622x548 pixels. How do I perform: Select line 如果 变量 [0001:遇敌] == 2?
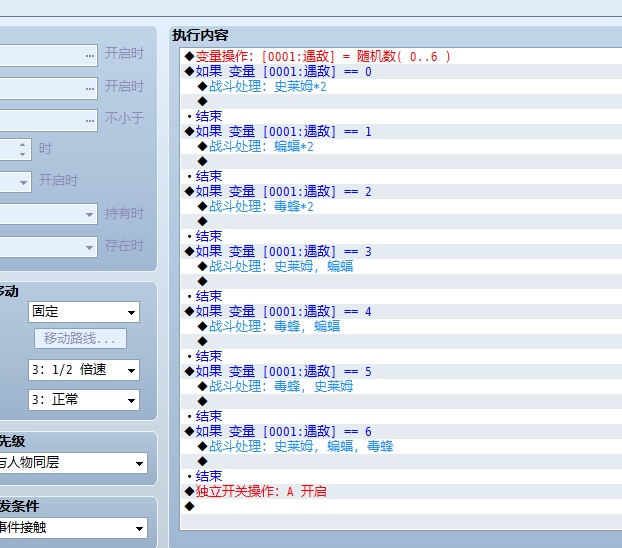point(401,192)
